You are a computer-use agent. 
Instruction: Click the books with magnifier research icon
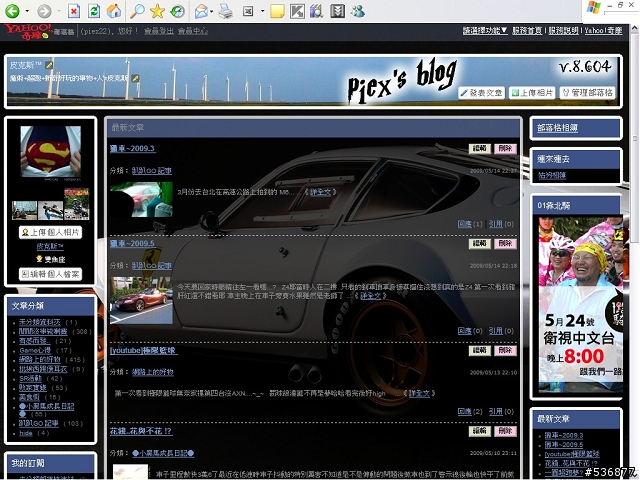(x=317, y=11)
